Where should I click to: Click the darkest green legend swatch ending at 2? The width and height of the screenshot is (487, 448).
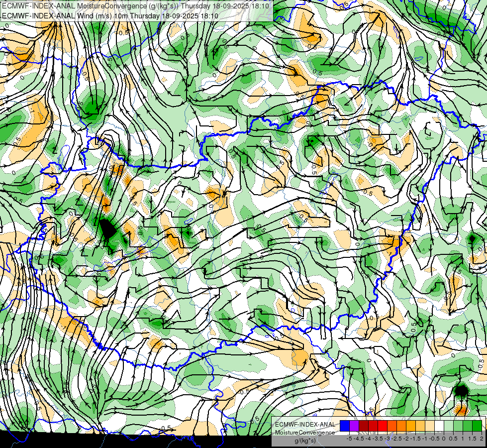pyautogui.click(x=477, y=426)
